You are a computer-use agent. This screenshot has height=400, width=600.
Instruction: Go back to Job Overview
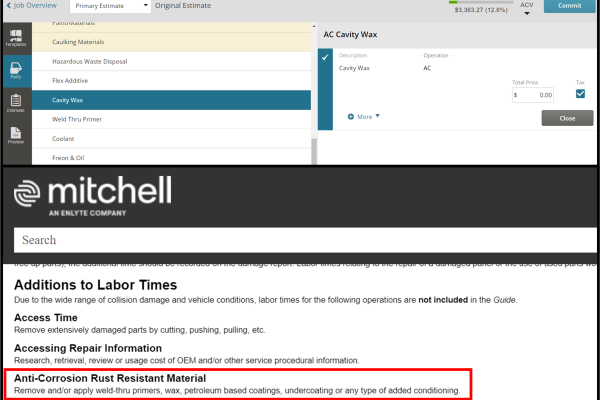(32, 5)
